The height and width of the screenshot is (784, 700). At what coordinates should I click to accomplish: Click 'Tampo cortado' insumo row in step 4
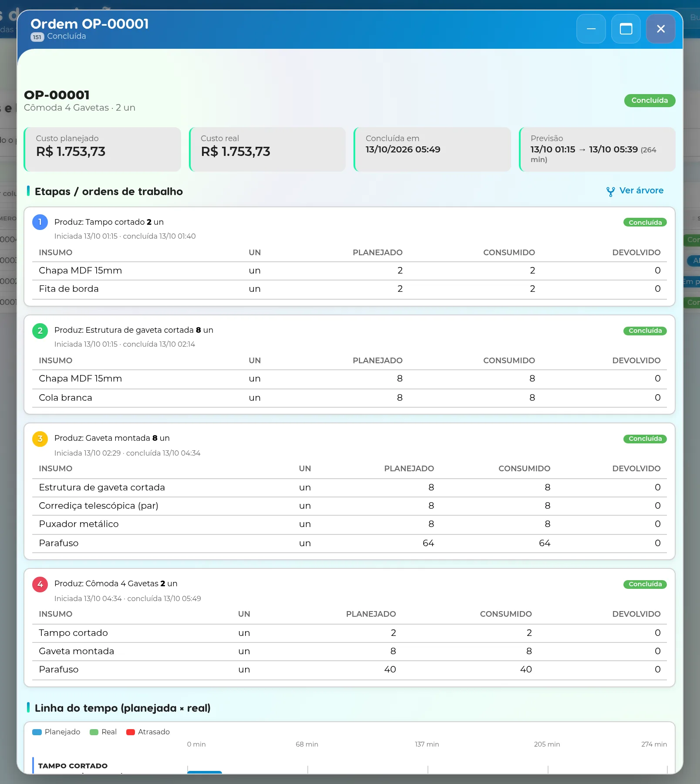click(350, 633)
